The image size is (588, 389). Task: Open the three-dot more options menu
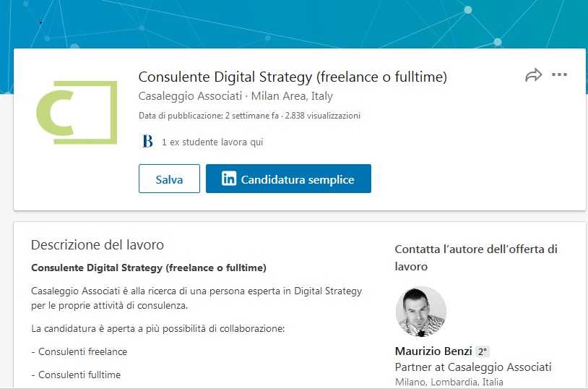(559, 74)
